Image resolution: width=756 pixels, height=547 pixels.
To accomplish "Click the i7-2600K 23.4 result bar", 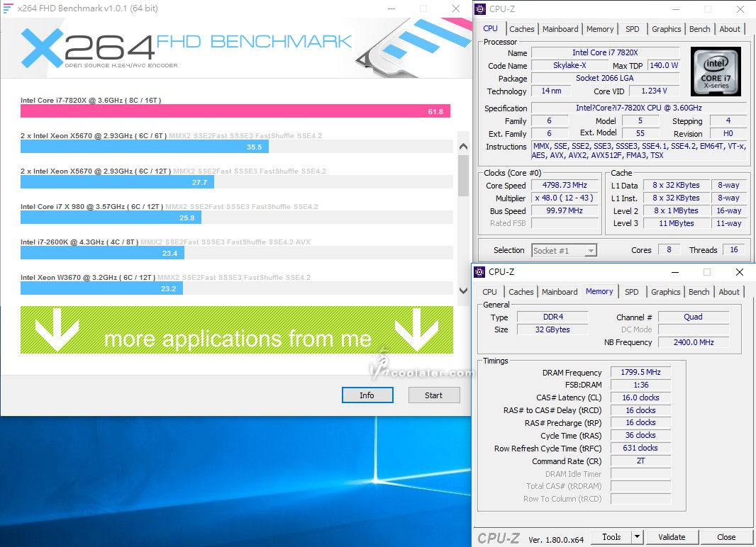I will (102, 253).
